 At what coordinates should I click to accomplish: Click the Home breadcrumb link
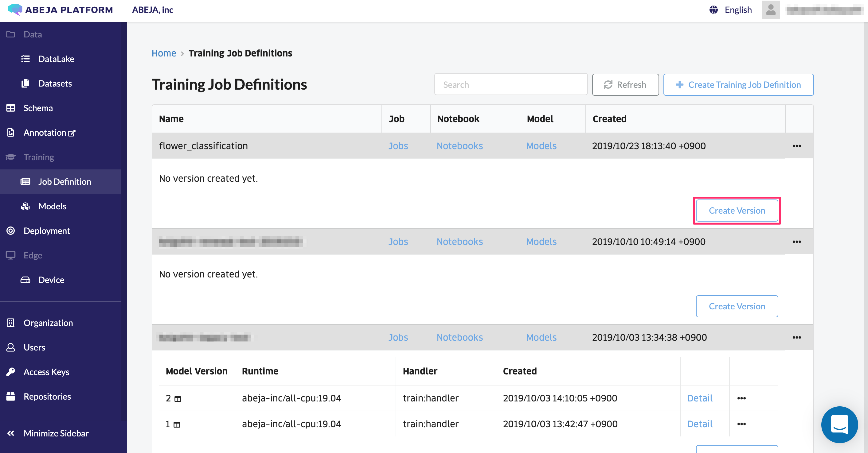[x=164, y=53]
